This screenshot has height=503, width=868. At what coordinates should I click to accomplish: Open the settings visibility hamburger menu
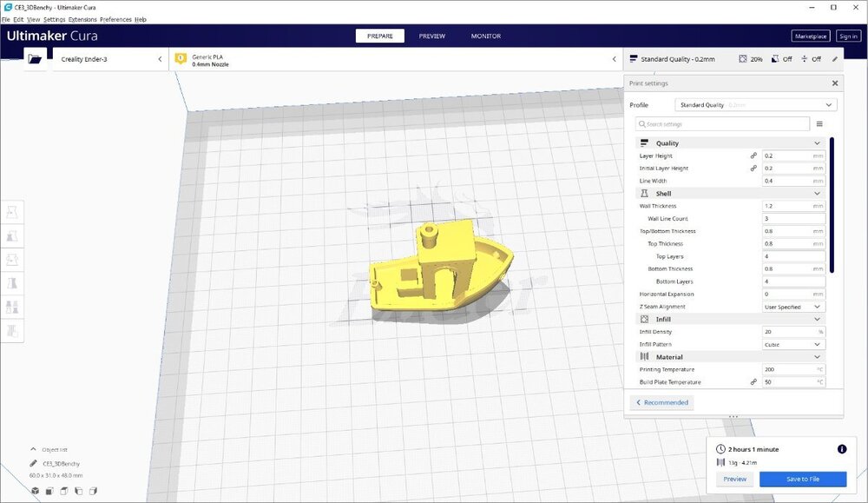[x=819, y=124]
